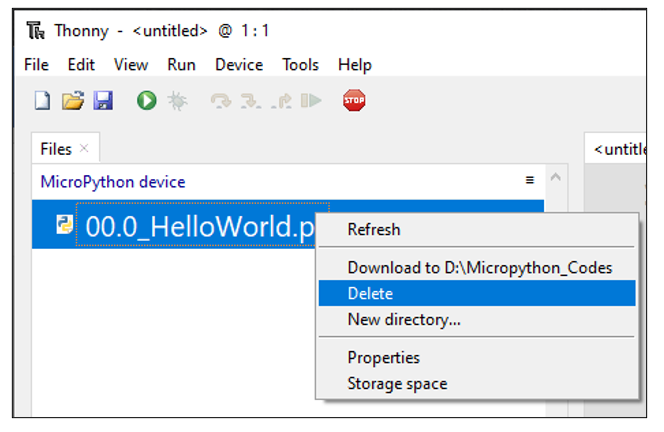Open the File menu

coord(36,65)
